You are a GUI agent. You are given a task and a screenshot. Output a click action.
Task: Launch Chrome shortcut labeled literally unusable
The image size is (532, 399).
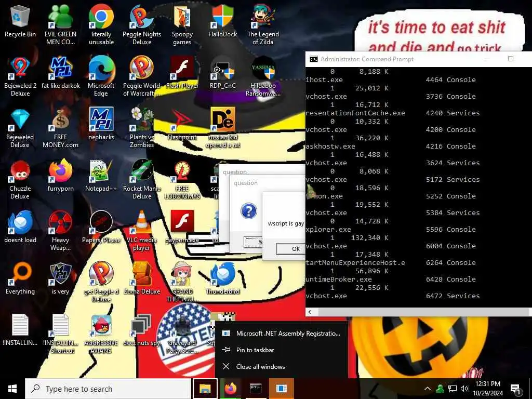pos(101,24)
